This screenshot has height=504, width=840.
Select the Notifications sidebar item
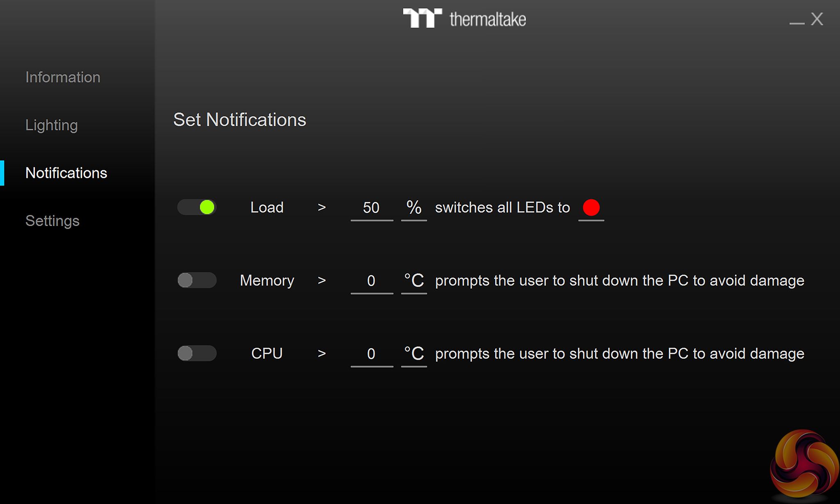[66, 173]
